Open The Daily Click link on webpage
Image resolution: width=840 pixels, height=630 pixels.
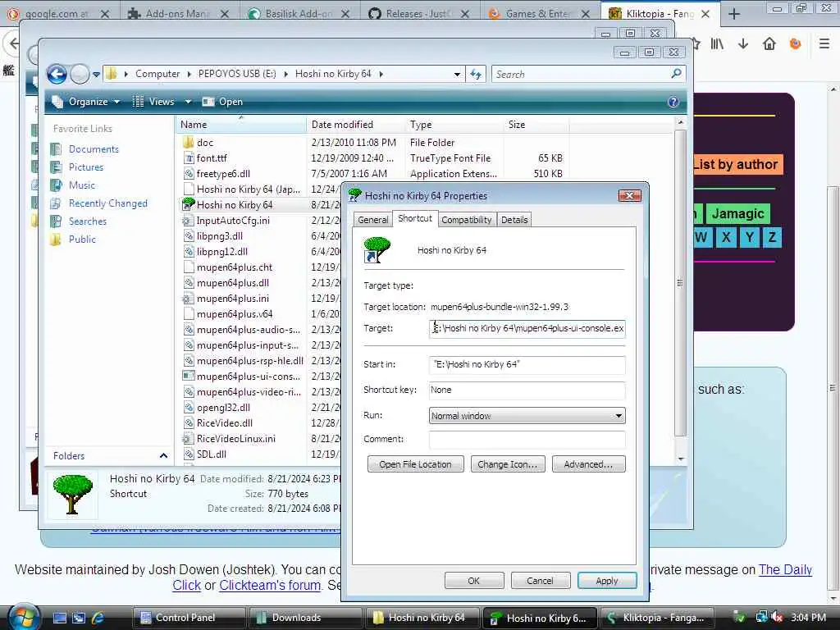pyautogui.click(x=785, y=570)
